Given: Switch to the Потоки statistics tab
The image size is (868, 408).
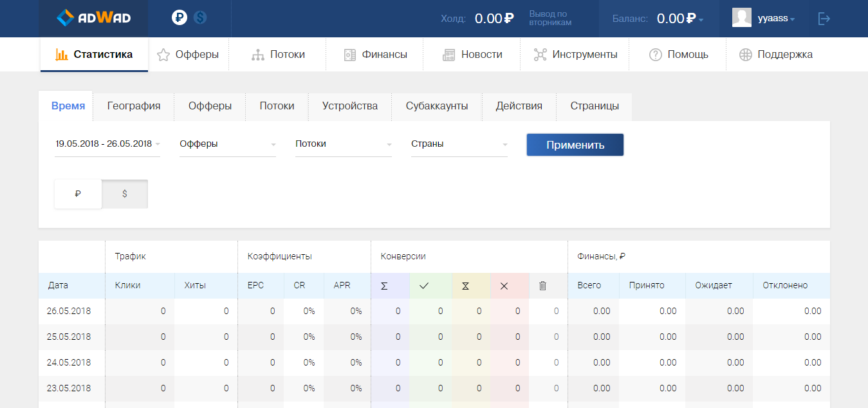Looking at the screenshot, I should click(277, 106).
